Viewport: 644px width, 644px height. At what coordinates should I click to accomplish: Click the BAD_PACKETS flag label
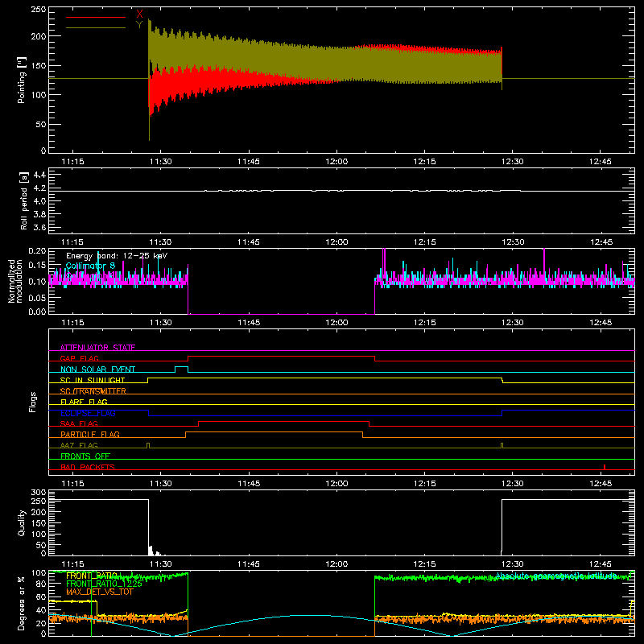(88, 467)
